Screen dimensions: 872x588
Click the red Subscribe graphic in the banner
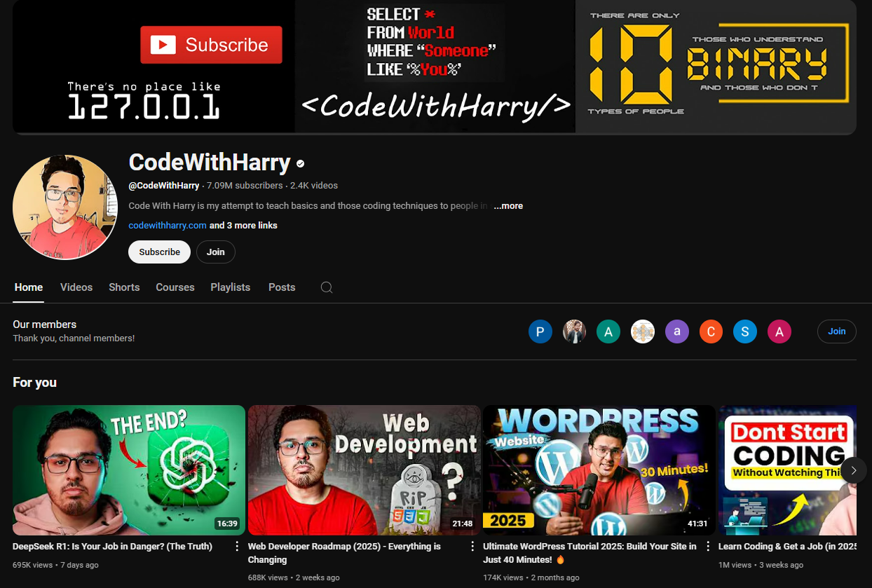[x=211, y=45]
